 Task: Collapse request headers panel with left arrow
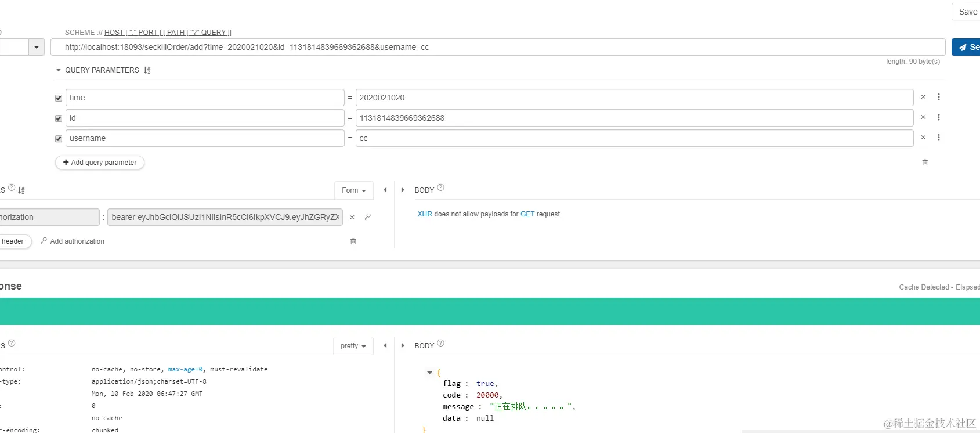[x=385, y=190]
